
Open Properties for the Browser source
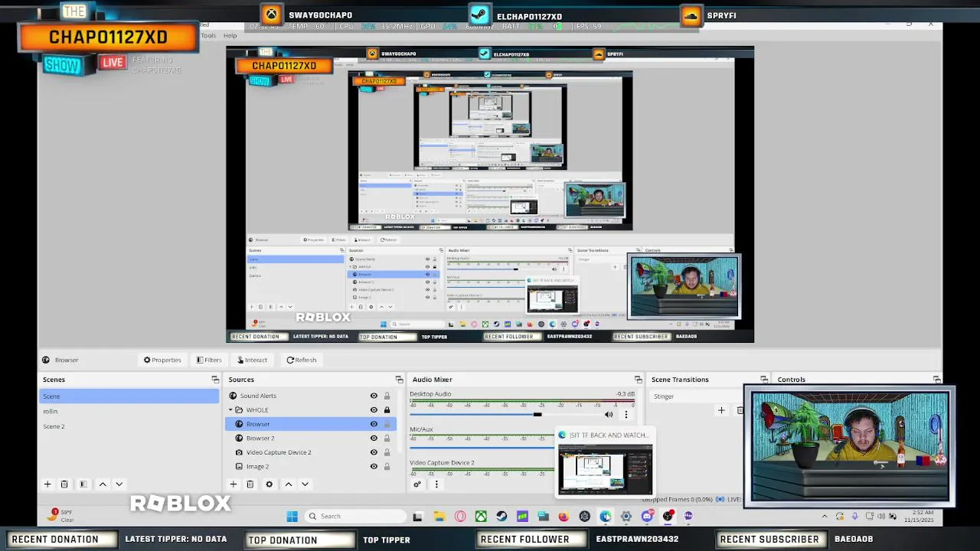point(162,360)
